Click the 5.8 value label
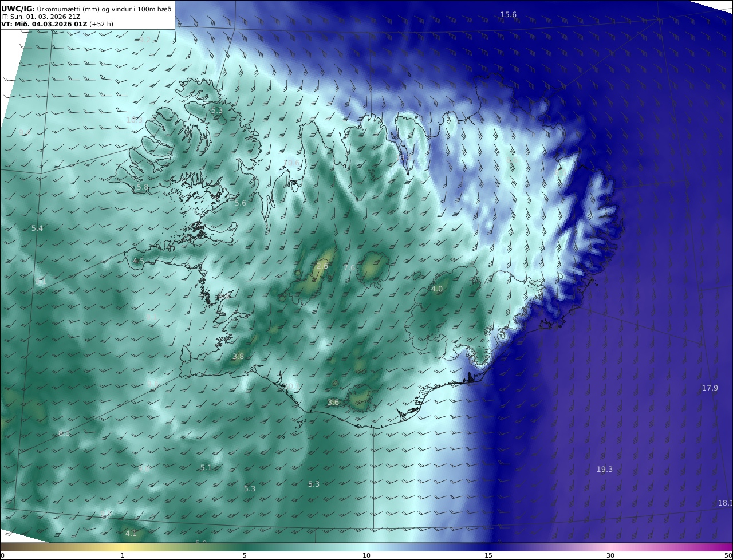 [143, 187]
